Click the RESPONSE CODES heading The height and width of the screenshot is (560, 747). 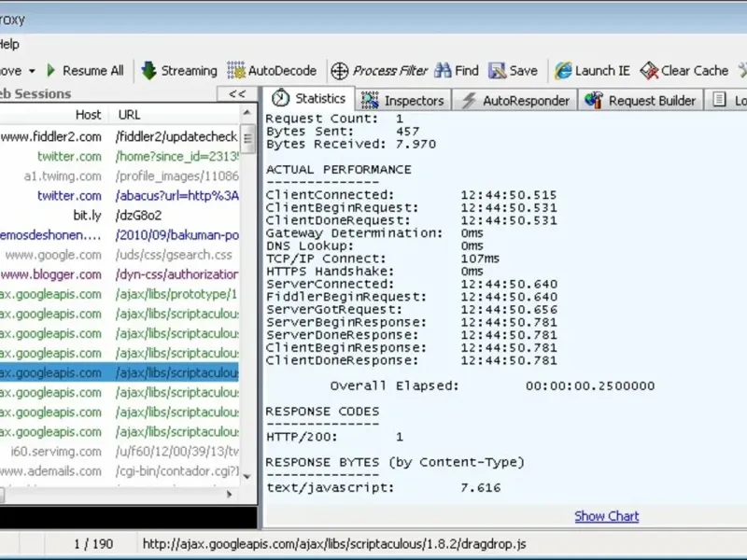(322, 412)
